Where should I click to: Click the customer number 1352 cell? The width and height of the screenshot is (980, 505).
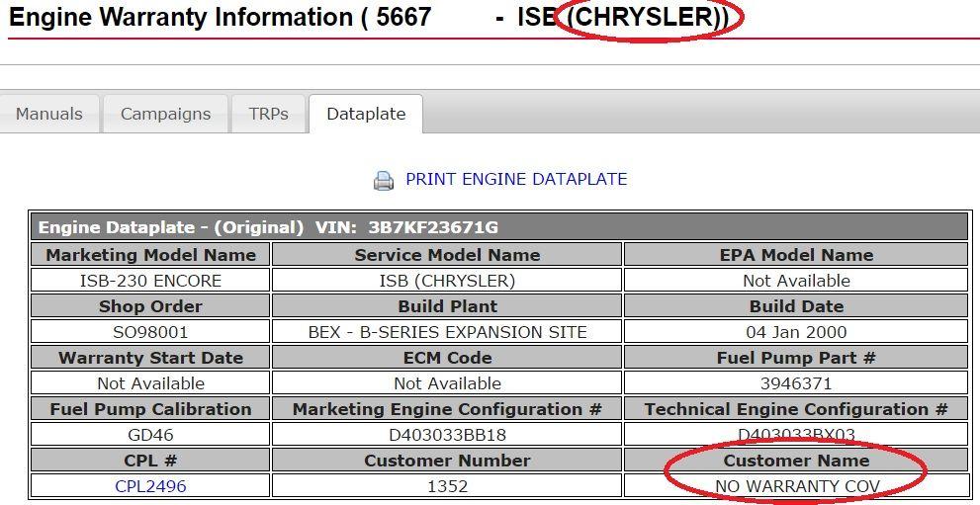(x=447, y=485)
